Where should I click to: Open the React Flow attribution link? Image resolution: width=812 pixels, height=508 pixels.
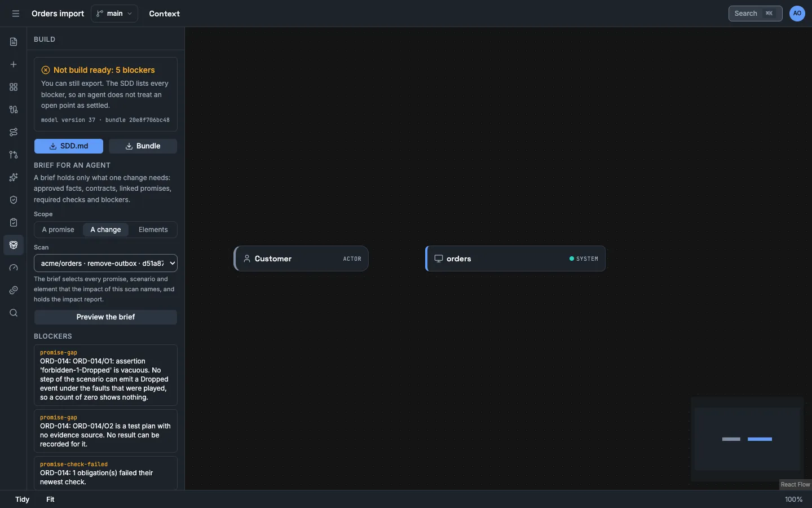pyautogui.click(x=795, y=484)
